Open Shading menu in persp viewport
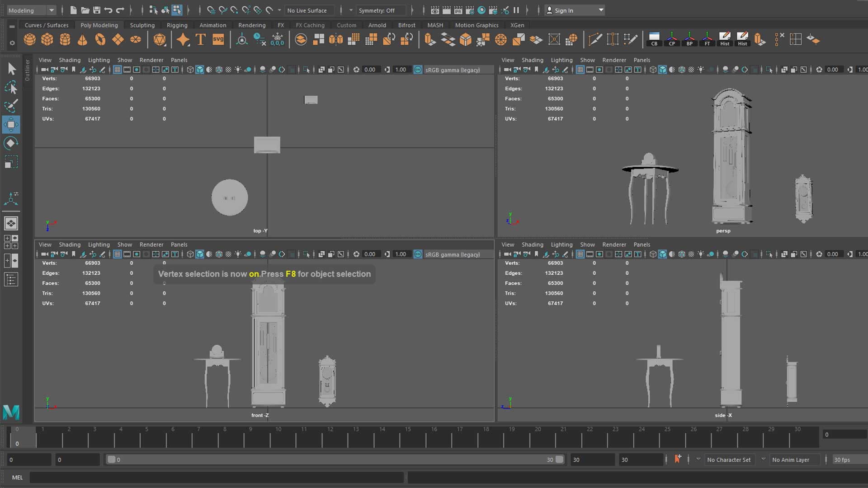 (x=532, y=60)
